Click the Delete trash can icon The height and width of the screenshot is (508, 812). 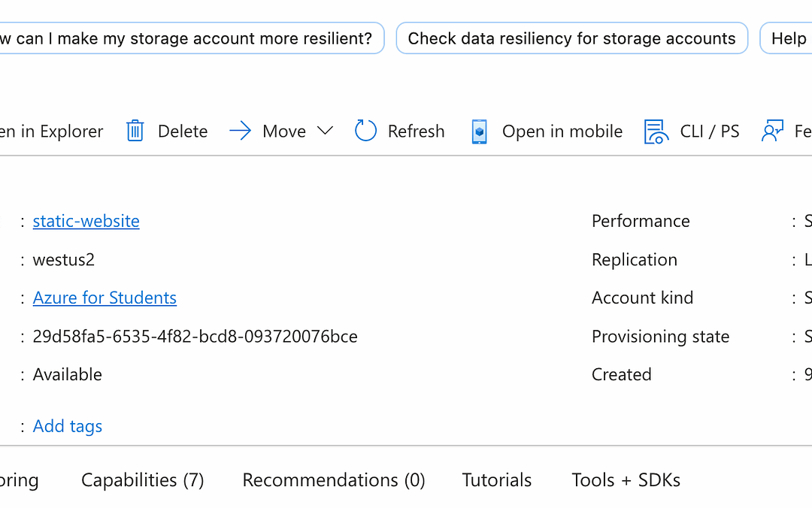click(x=135, y=132)
